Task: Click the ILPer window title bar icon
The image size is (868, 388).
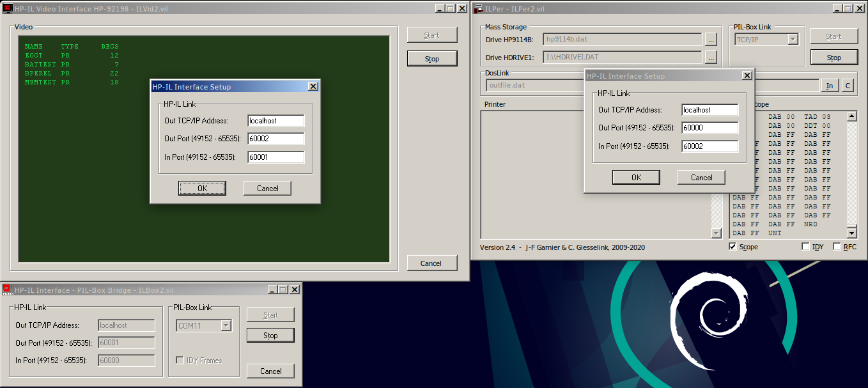Action: (478, 9)
